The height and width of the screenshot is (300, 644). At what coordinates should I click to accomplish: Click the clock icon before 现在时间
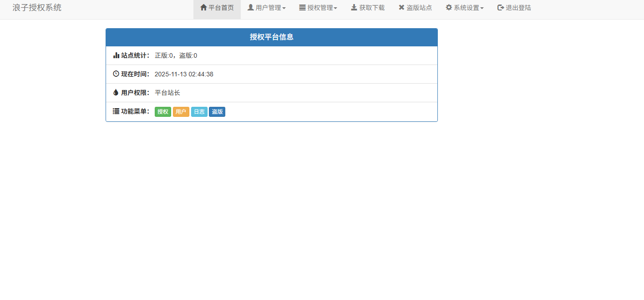pos(116,74)
